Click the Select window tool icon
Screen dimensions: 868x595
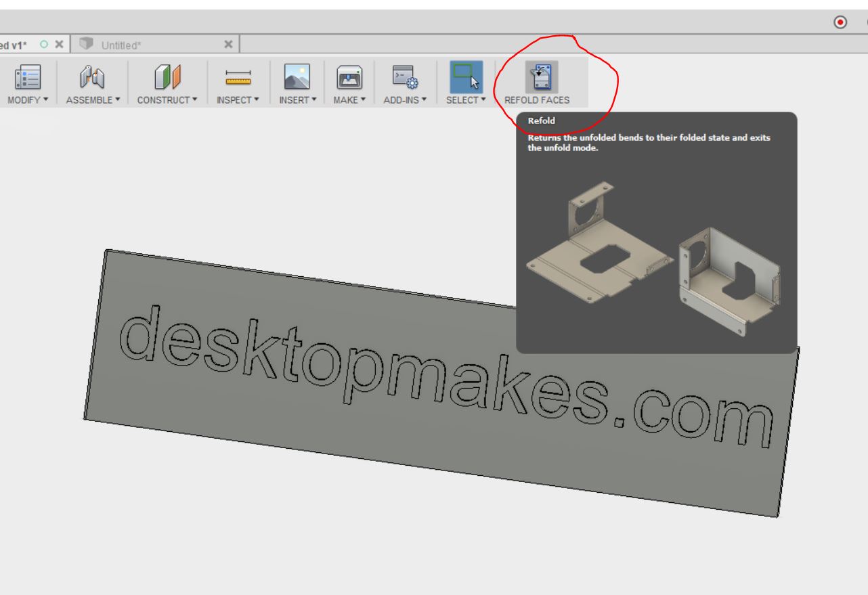(x=466, y=76)
